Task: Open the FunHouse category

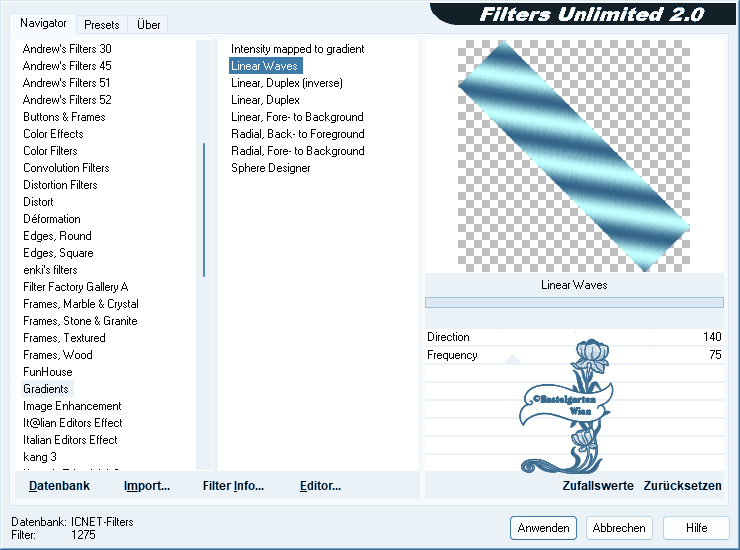Action: point(48,372)
